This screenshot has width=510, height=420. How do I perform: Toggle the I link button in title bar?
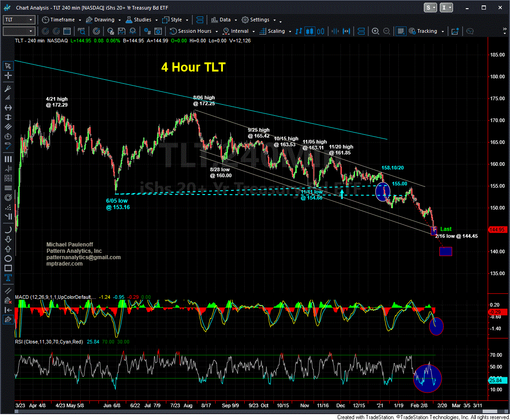click(x=446, y=7)
